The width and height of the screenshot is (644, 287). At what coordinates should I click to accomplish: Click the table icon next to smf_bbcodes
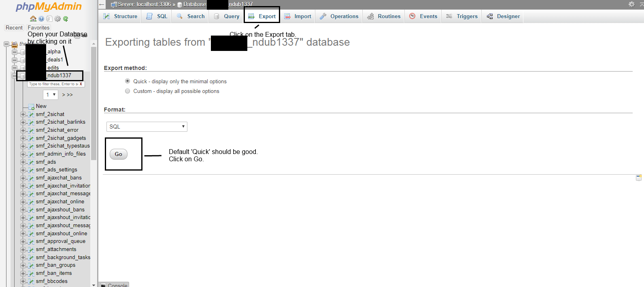tap(31, 281)
